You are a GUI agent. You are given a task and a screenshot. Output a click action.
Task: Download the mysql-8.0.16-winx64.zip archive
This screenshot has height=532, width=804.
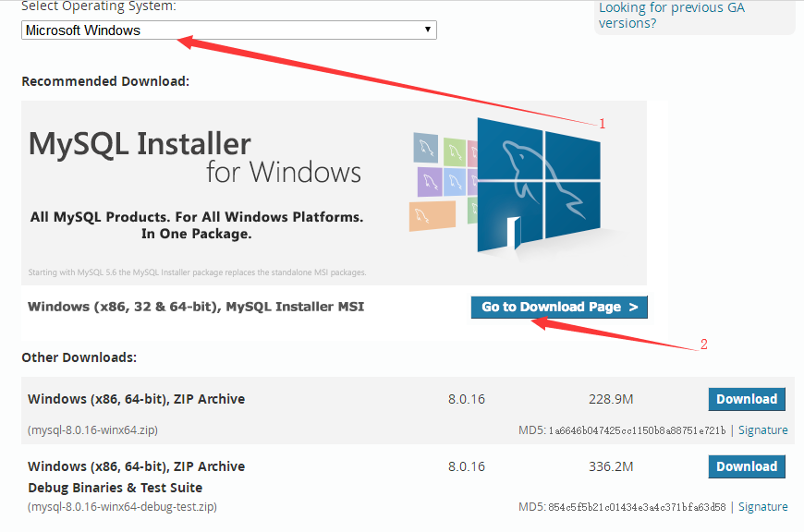747,399
